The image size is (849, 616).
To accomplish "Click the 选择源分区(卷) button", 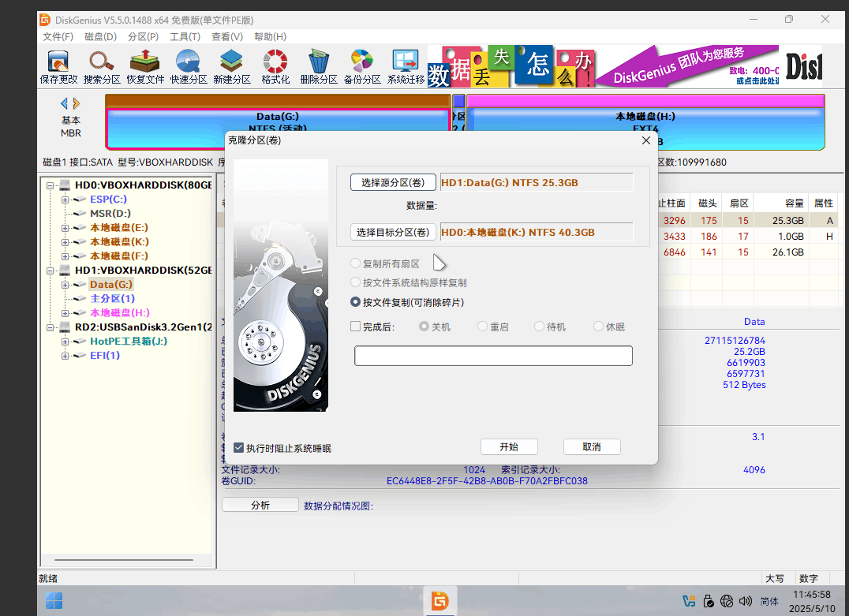I will tap(393, 182).
